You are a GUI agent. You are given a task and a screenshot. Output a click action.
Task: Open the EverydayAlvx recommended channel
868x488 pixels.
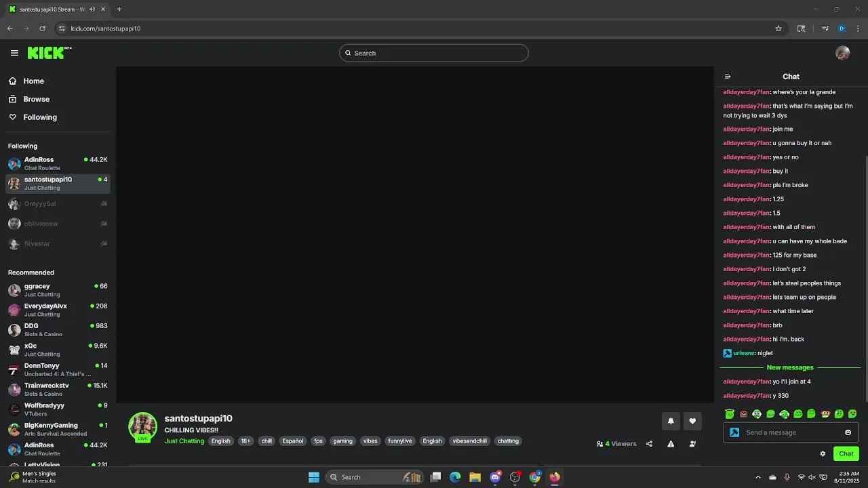pyautogui.click(x=58, y=310)
